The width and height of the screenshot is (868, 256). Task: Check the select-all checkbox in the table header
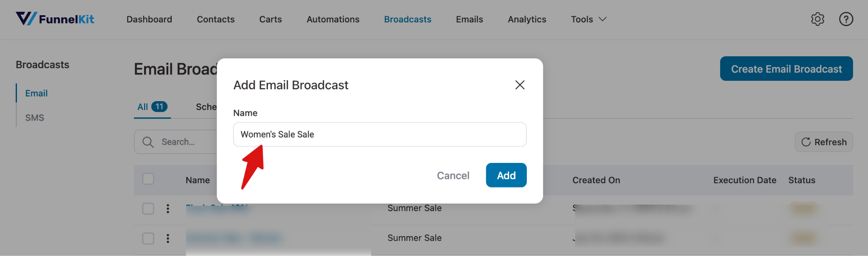(148, 179)
